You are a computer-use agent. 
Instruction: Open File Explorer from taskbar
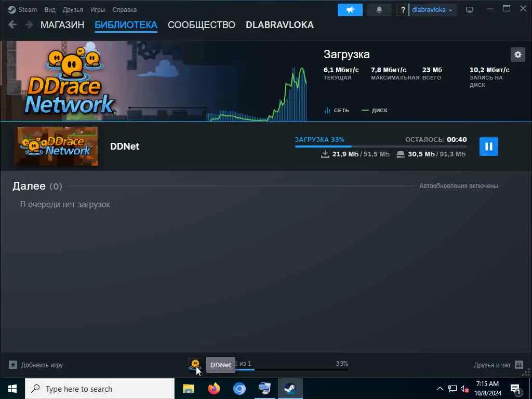click(188, 389)
